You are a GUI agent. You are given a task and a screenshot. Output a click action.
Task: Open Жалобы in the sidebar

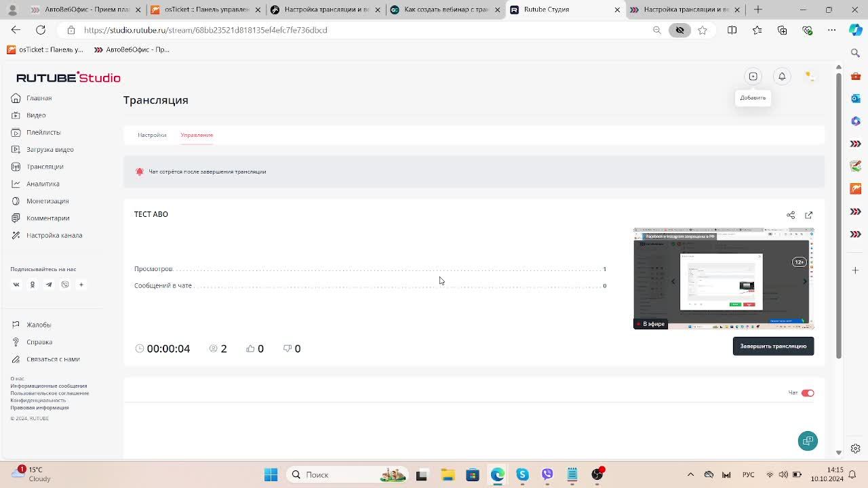[x=31, y=325]
